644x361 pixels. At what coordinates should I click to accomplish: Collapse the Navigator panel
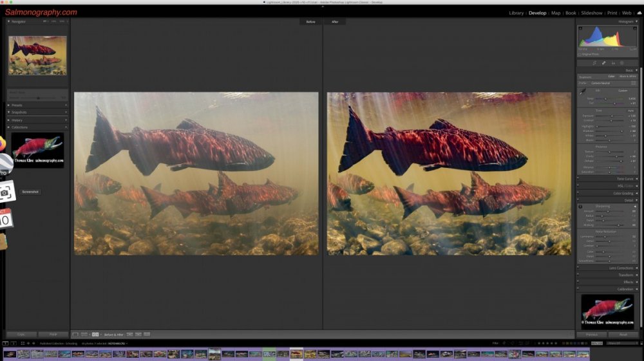point(8,21)
